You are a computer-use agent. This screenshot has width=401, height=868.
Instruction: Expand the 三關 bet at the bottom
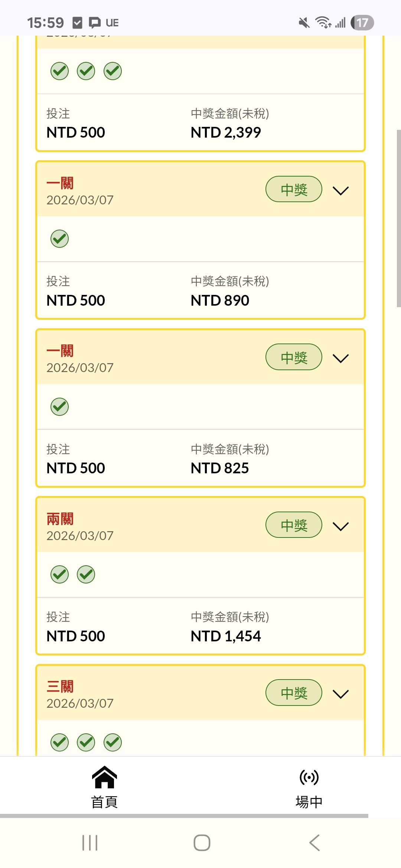click(340, 694)
